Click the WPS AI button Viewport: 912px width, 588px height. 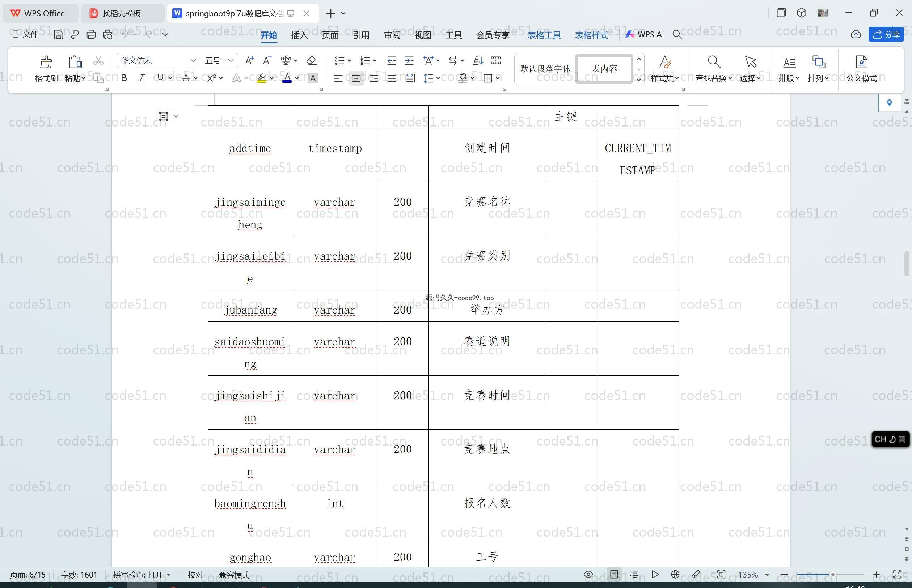[x=645, y=34]
